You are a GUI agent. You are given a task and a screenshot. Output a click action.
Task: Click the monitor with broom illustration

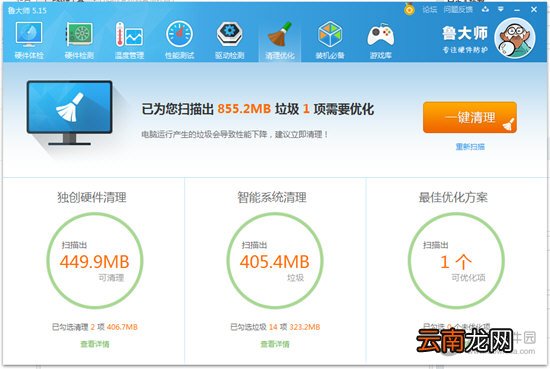tap(69, 113)
